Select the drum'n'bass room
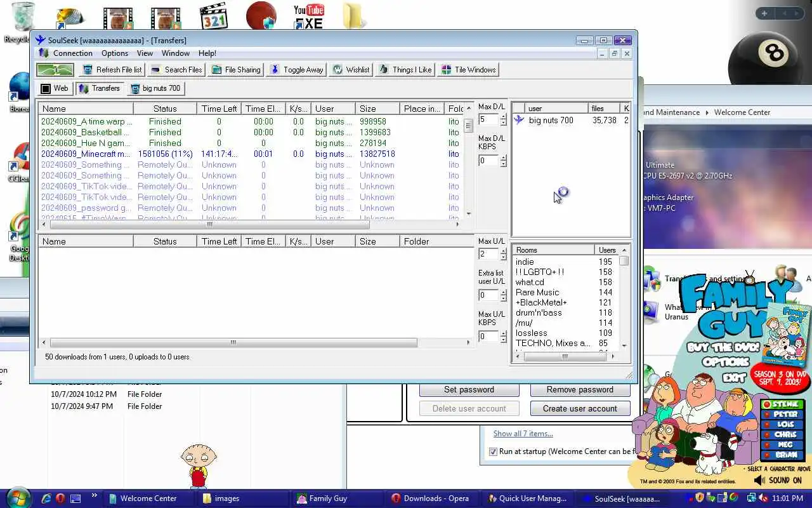The width and height of the screenshot is (812, 508). 539,312
